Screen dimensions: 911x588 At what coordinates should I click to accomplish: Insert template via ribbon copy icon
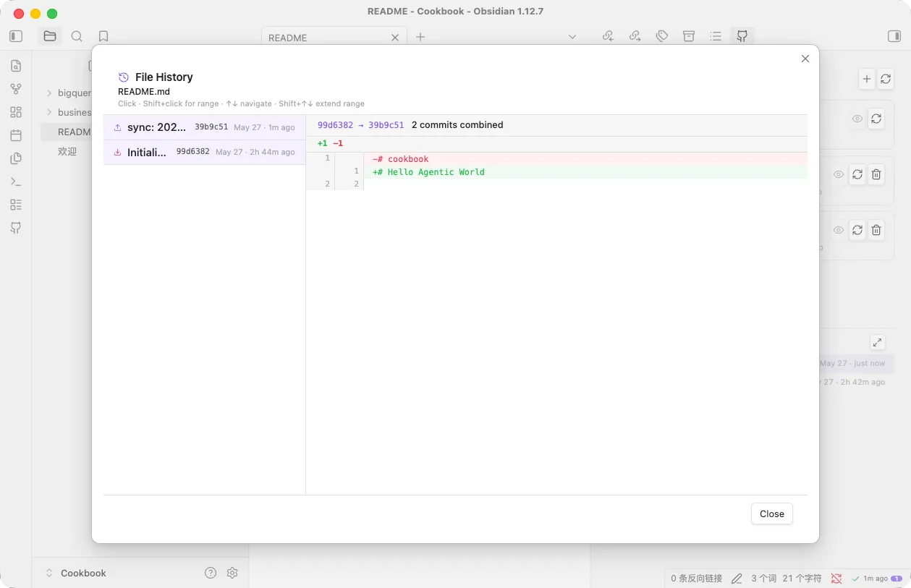coord(16,158)
